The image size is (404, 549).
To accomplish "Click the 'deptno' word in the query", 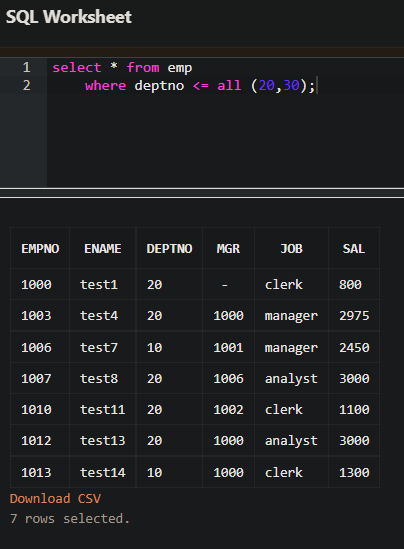I will pos(159,86).
